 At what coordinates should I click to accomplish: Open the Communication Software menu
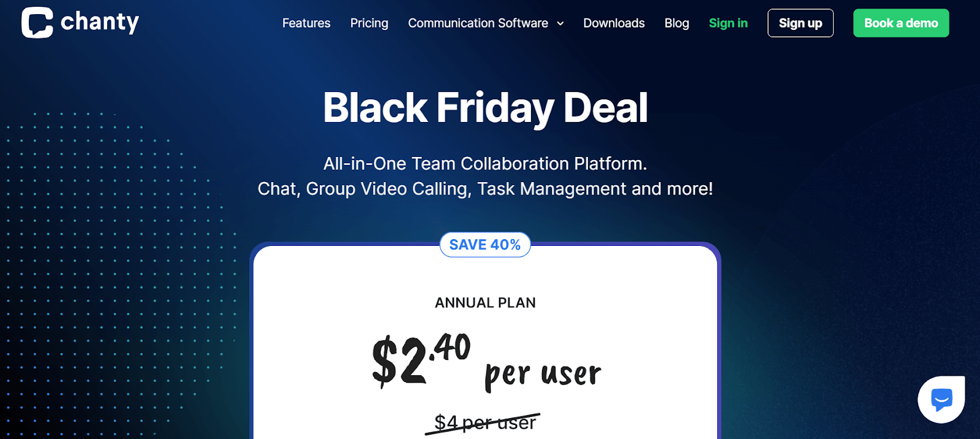click(x=478, y=23)
